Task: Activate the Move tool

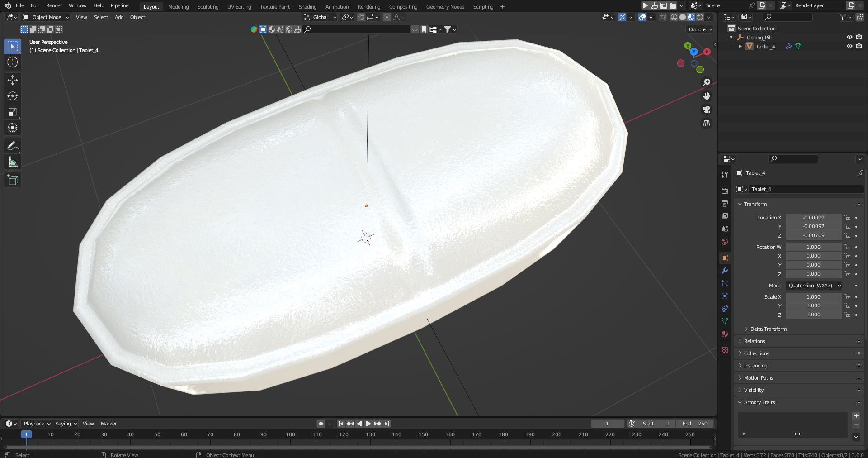Action: (x=13, y=80)
